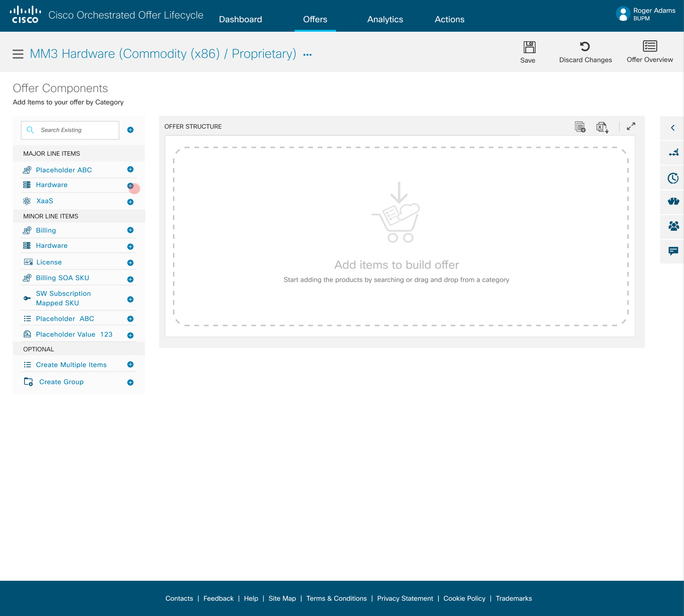The width and height of the screenshot is (684, 616).
Task: Open the ellipsis menu next to offer title
Action: 308,55
